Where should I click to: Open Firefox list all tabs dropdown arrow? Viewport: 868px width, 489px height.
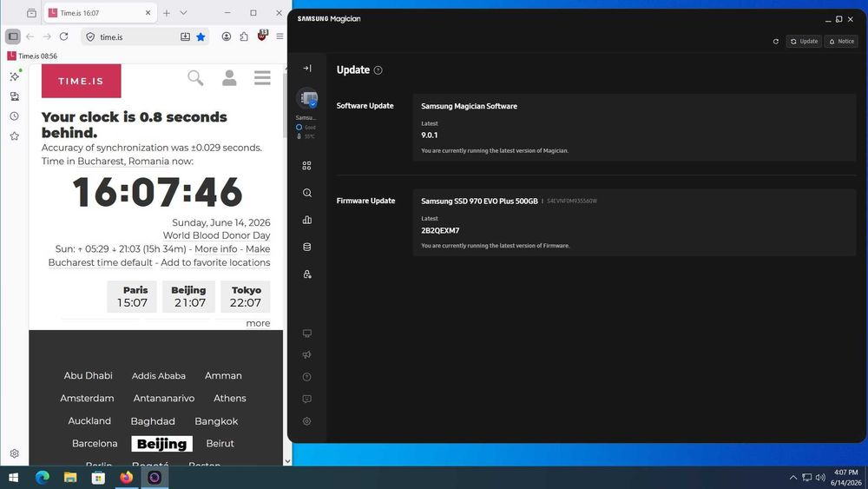183,13
